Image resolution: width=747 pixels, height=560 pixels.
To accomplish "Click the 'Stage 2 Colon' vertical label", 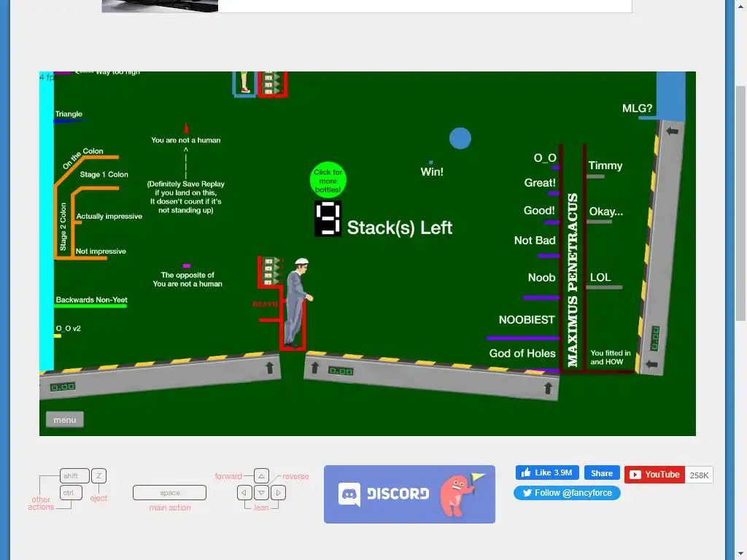I will [x=63, y=227].
